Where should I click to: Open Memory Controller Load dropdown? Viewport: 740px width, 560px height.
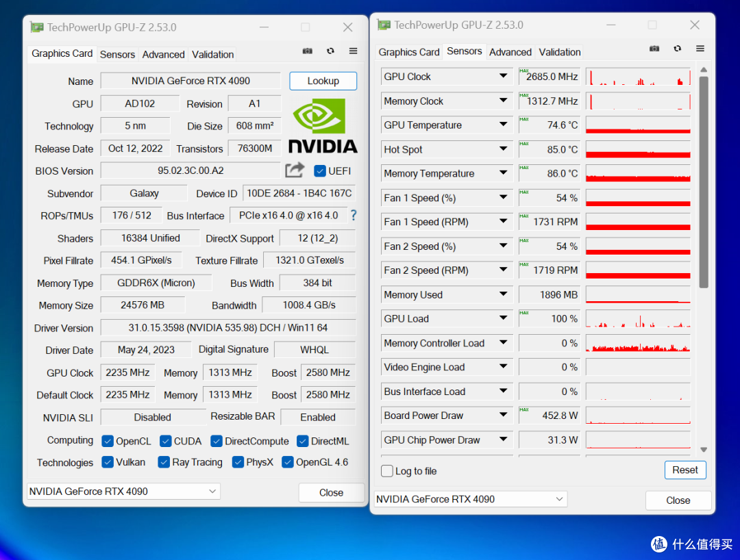coord(503,343)
